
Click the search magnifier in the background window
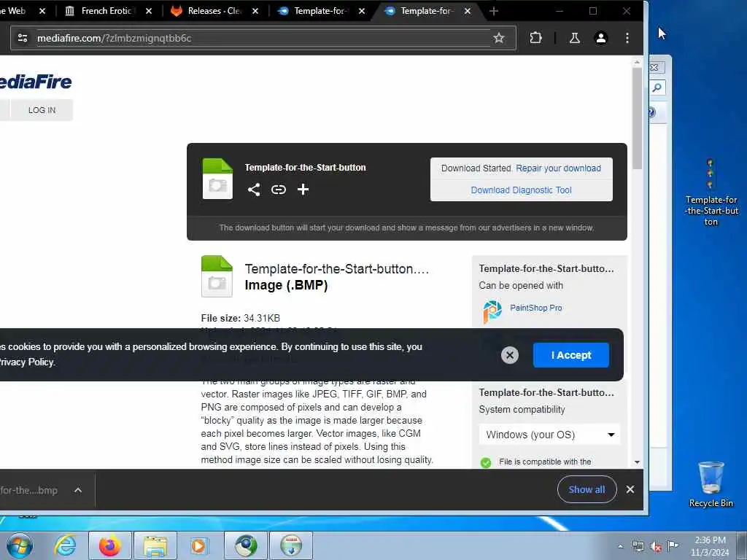coord(657,87)
